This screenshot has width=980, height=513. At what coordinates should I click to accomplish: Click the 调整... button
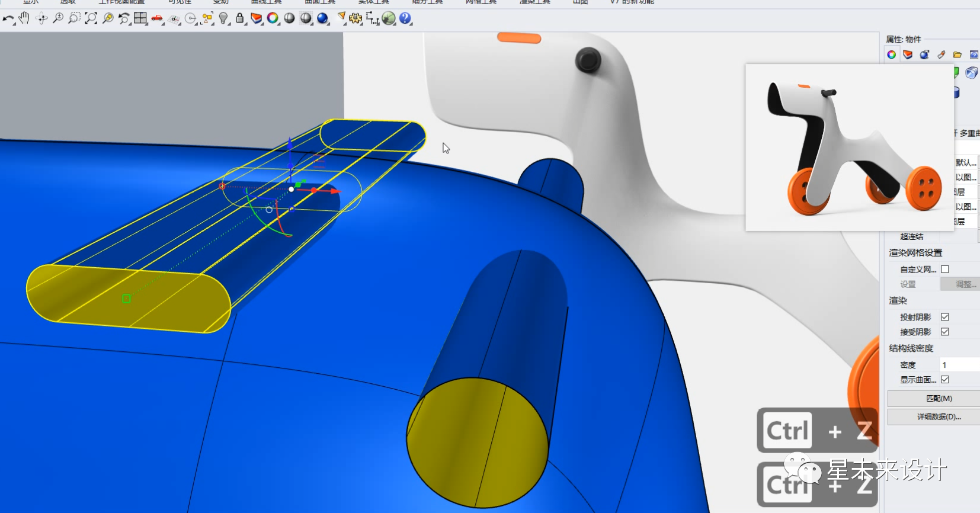[x=960, y=284]
